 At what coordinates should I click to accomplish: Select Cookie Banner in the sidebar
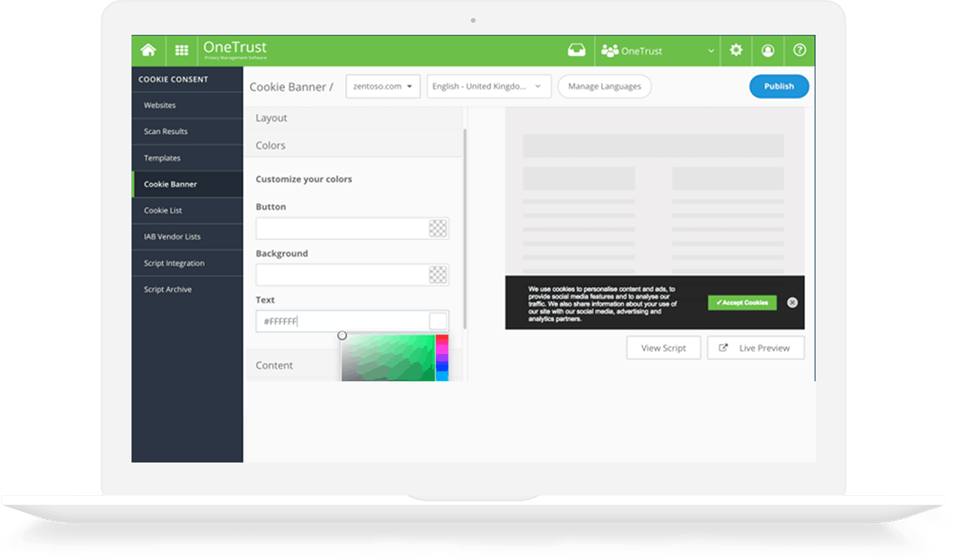pos(187,184)
